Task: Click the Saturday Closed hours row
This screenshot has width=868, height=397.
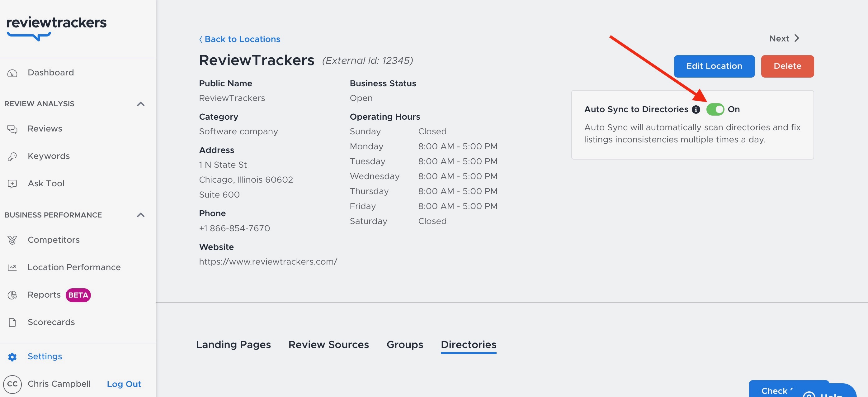Action: tap(398, 221)
